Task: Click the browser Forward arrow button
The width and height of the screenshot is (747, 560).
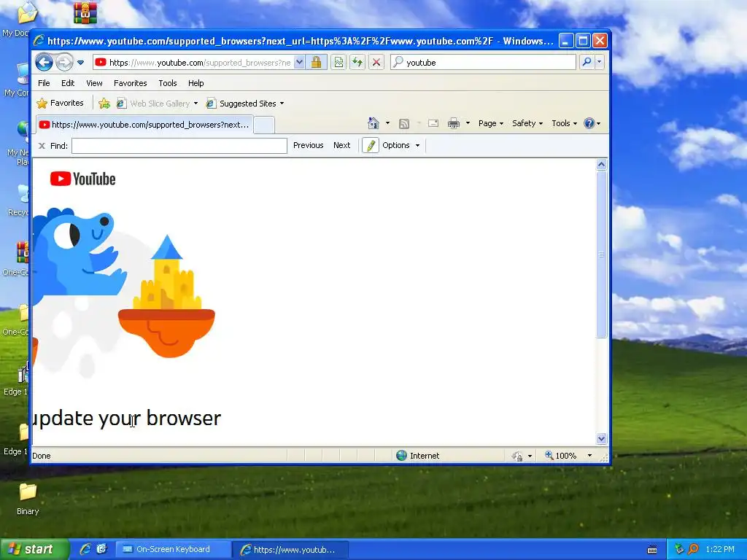Action: pos(64,63)
